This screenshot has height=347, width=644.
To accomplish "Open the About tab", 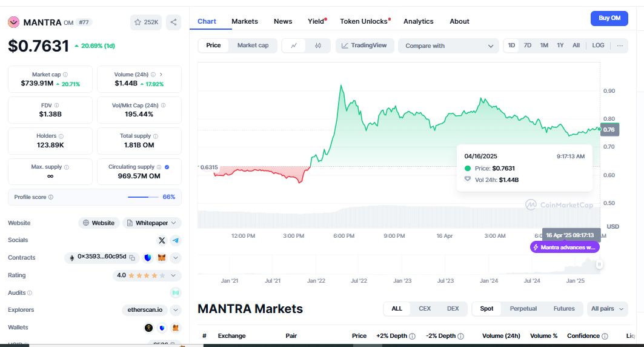I will click(459, 21).
